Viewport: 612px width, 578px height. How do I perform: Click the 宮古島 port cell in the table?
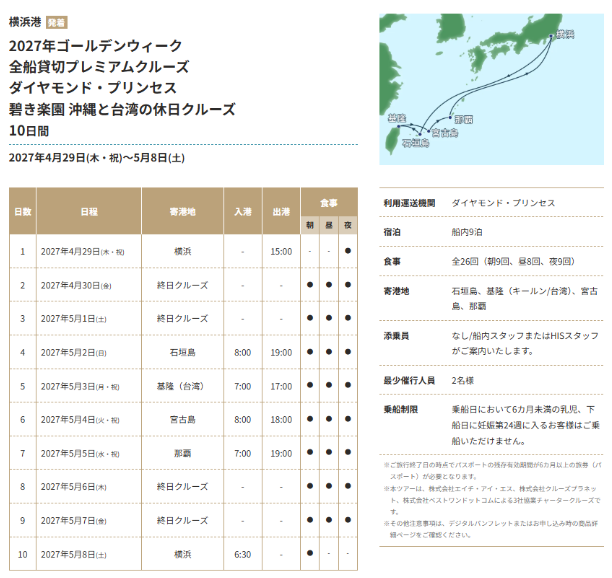[x=182, y=420]
